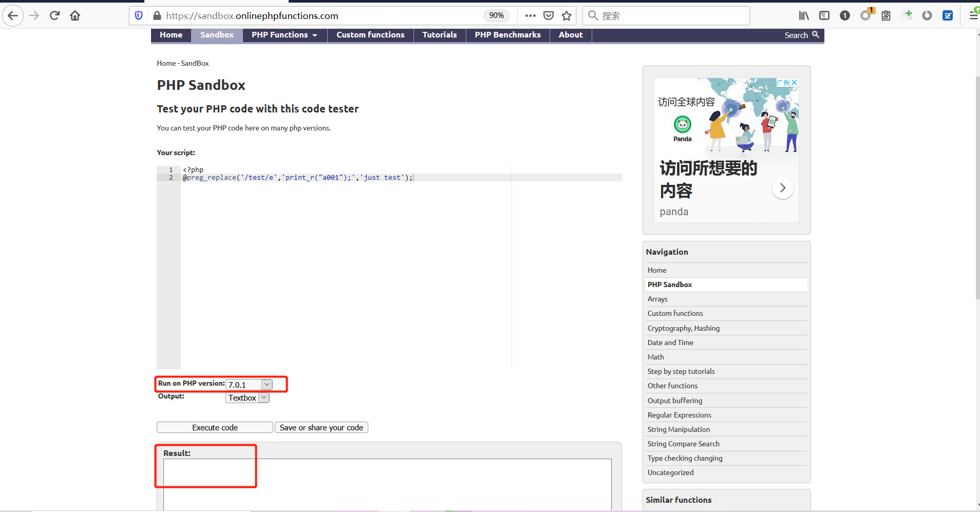The image size is (980, 512).
Task: Reload the page with the refresh icon
Action: coord(54,15)
